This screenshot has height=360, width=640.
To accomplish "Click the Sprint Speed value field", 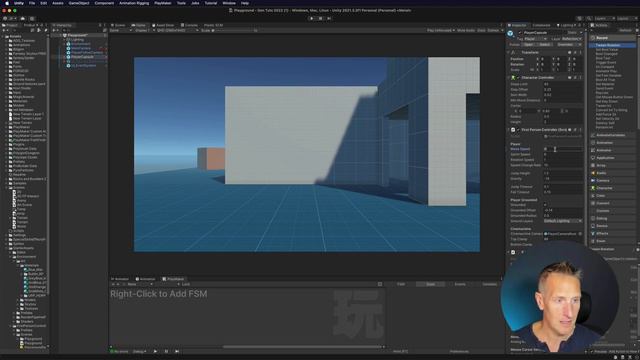I will click(x=563, y=154).
